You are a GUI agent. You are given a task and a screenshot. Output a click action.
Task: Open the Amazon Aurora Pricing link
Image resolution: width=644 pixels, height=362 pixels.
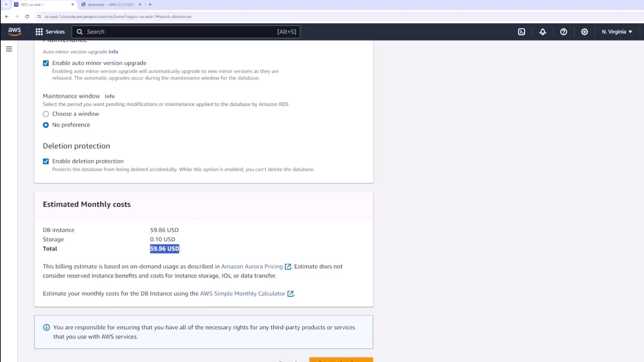pos(252,266)
